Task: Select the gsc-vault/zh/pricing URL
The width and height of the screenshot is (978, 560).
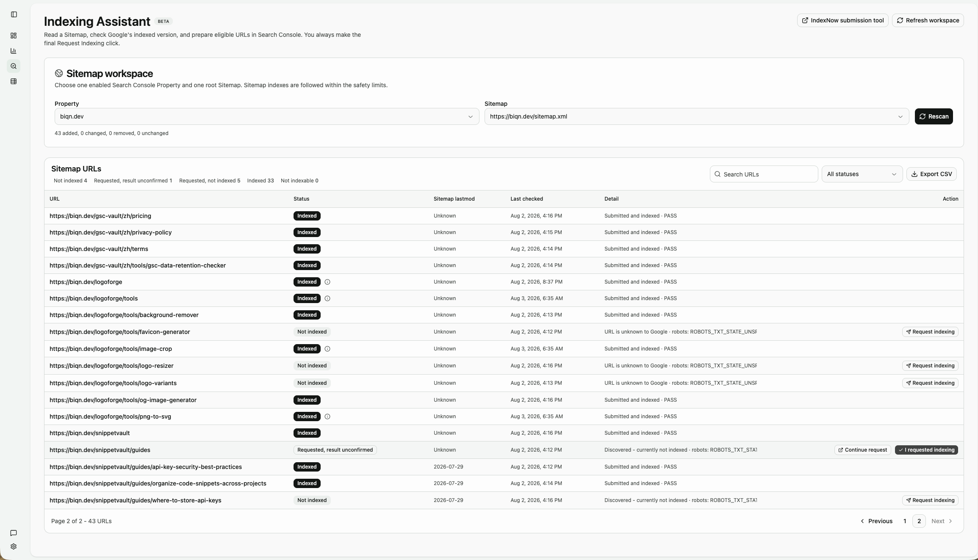Action: (x=100, y=216)
